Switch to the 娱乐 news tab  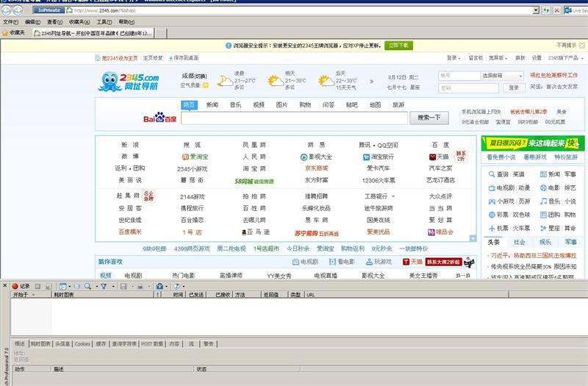coord(545,242)
